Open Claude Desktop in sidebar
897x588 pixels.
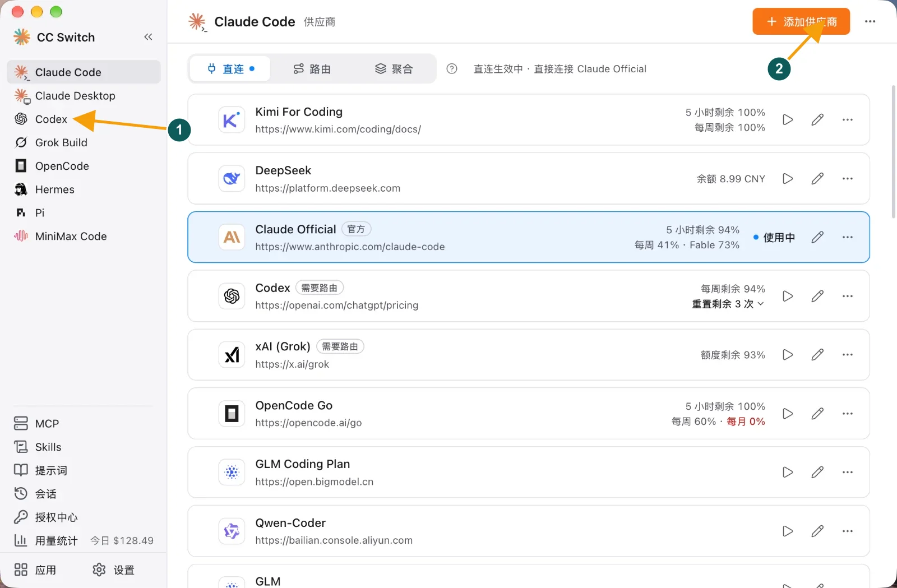[x=84, y=96]
